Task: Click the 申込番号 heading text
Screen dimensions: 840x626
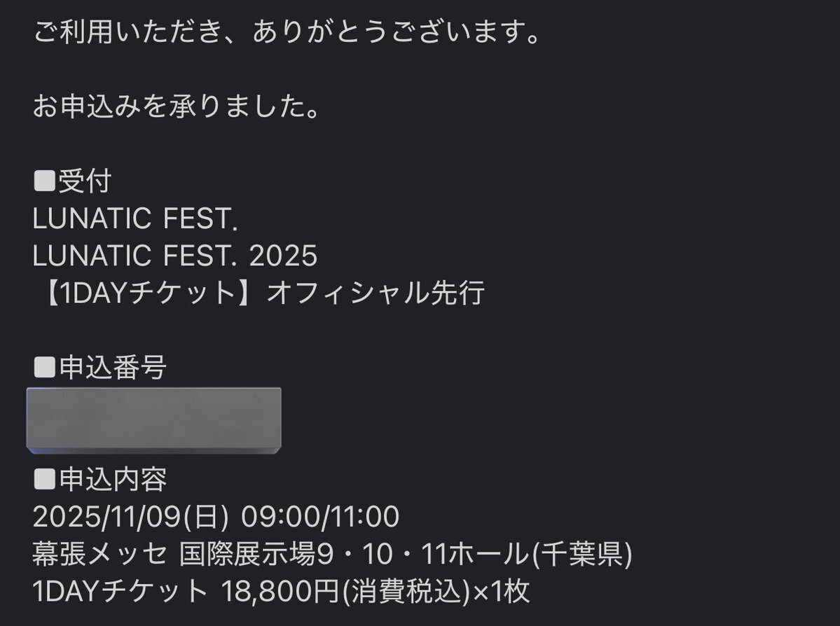Action: (x=113, y=368)
